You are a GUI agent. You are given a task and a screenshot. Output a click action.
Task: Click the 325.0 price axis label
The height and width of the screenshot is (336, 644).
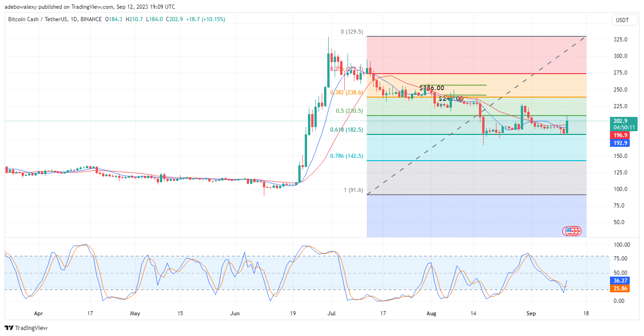pos(621,40)
